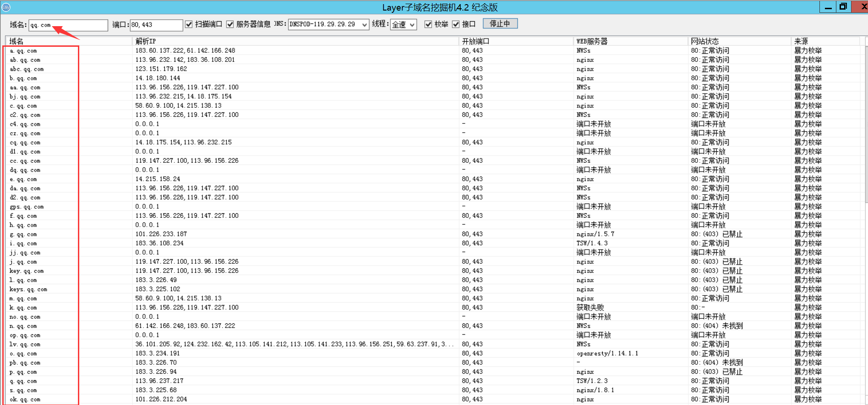Select the ok.qq.com row
The height and width of the screenshot is (405, 868).
click(x=433, y=399)
